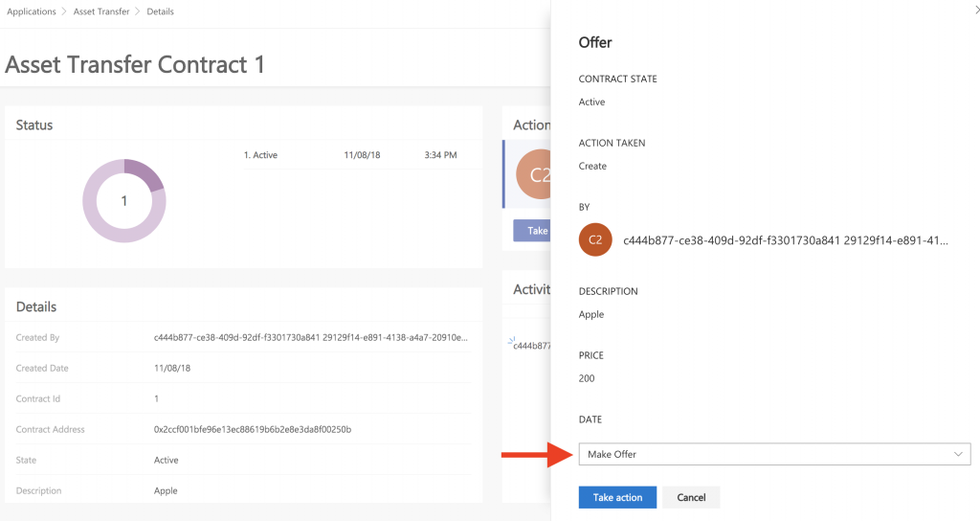Click the partially hidden Take button behind the panel

(533, 231)
